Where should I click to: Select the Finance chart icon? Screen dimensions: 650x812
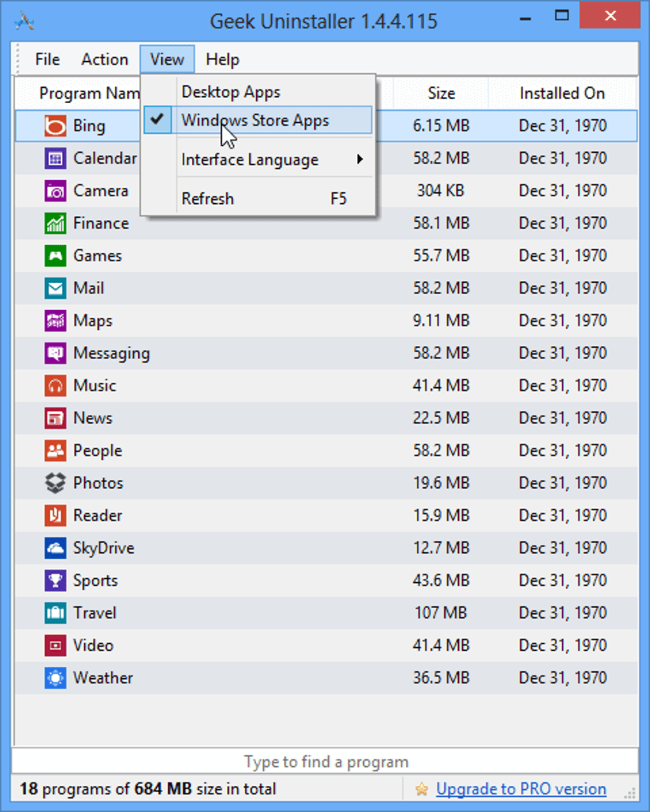55,224
